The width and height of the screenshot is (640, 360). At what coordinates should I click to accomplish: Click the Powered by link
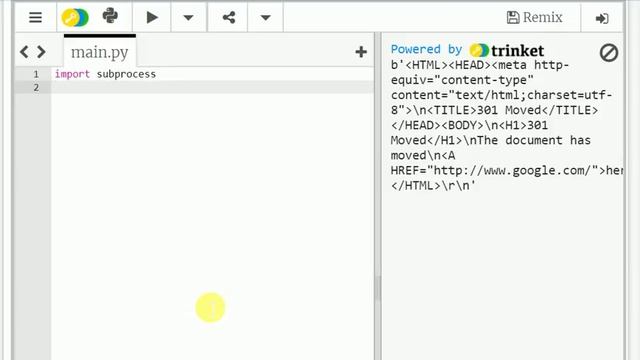pyautogui.click(x=426, y=49)
